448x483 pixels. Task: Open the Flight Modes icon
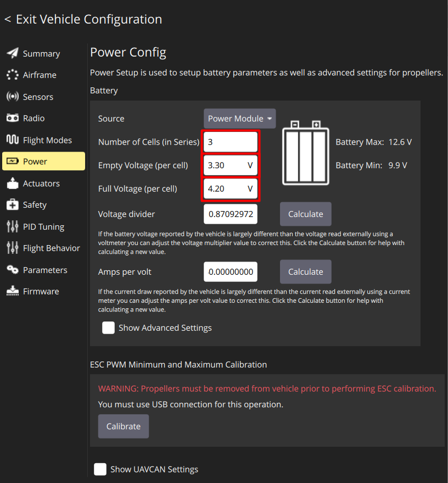pyautogui.click(x=12, y=140)
